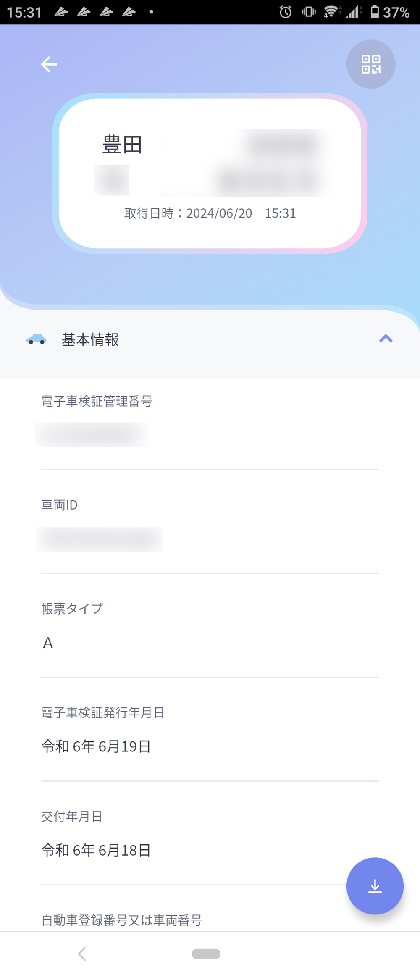Tap the alarm icon in status bar
Screen dimensions: 420x980
286,12
